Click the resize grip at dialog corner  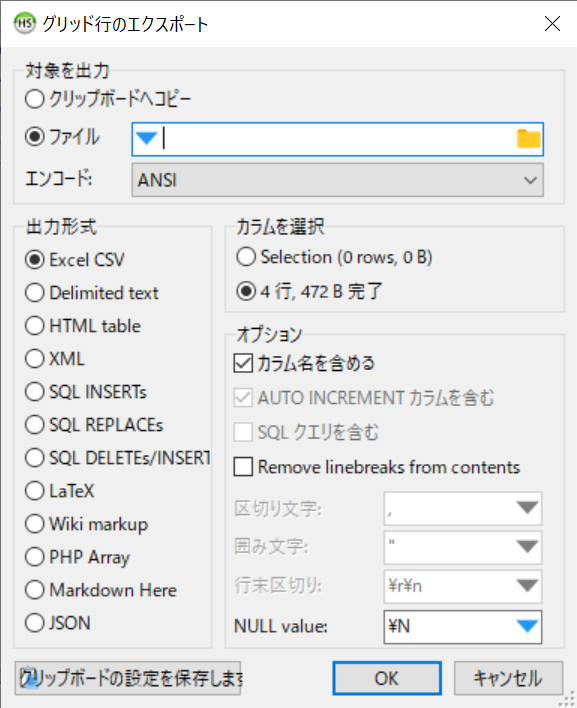[568, 699]
